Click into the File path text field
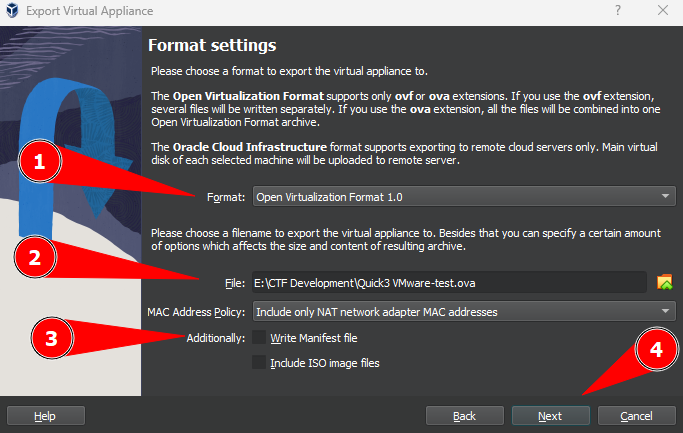The image size is (683, 433). (450, 283)
